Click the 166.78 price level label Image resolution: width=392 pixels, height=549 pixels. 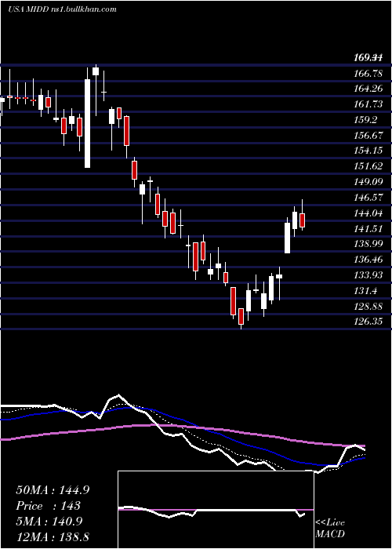pyautogui.click(x=368, y=74)
